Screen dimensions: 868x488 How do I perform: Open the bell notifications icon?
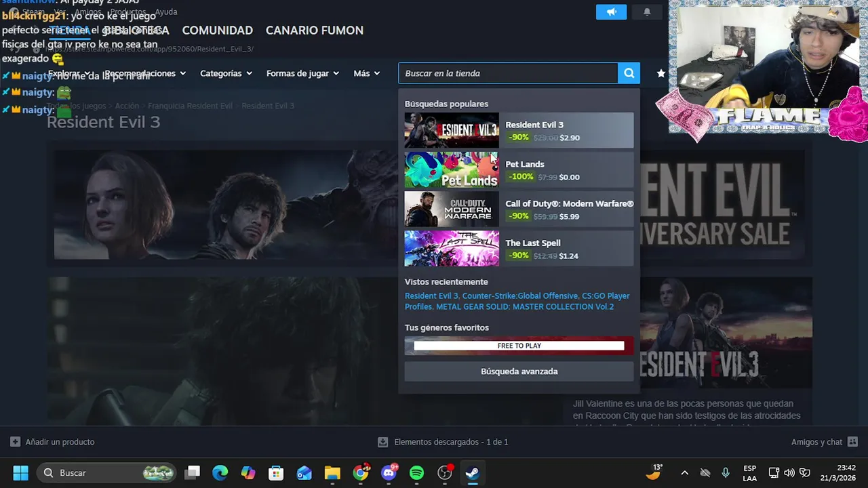pyautogui.click(x=647, y=12)
